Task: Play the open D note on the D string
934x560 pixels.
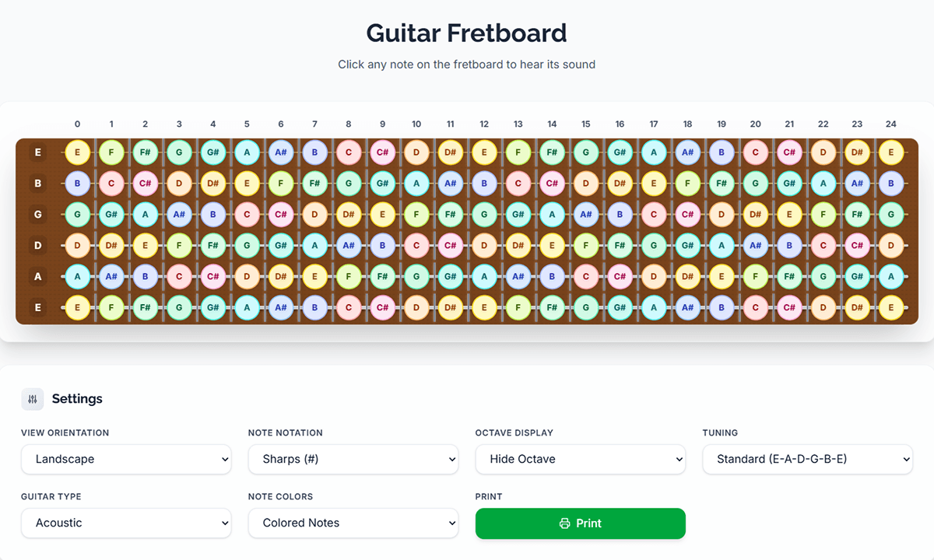Action: [77, 245]
